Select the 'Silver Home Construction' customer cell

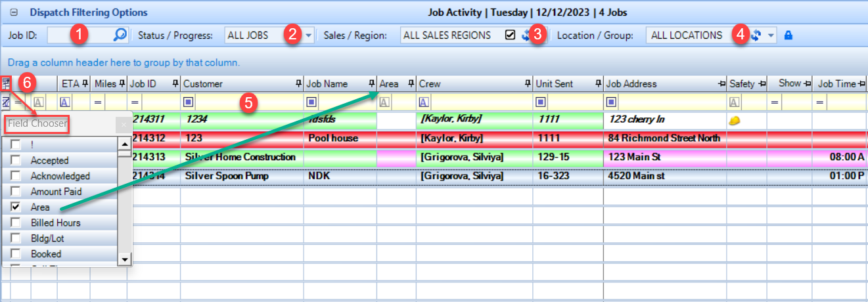click(x=240, y=157)
